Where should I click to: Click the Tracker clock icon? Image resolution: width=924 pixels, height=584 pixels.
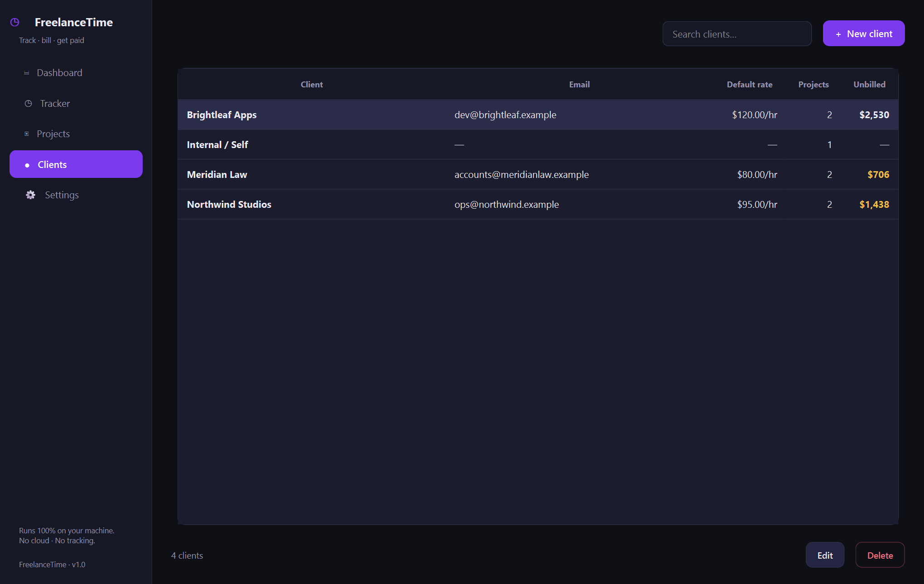[x=28, y=104]
